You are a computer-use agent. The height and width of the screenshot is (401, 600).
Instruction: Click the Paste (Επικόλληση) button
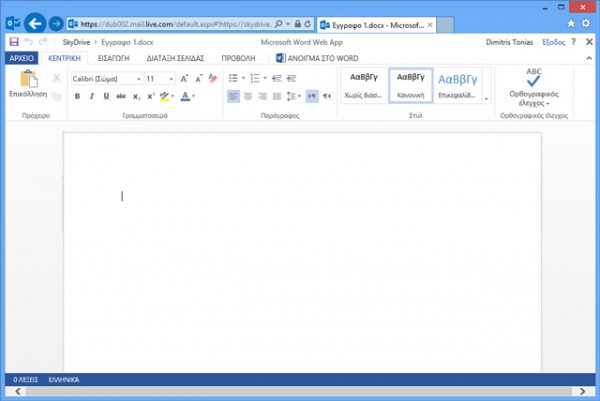pyautogui.click(x=28, y=84)
